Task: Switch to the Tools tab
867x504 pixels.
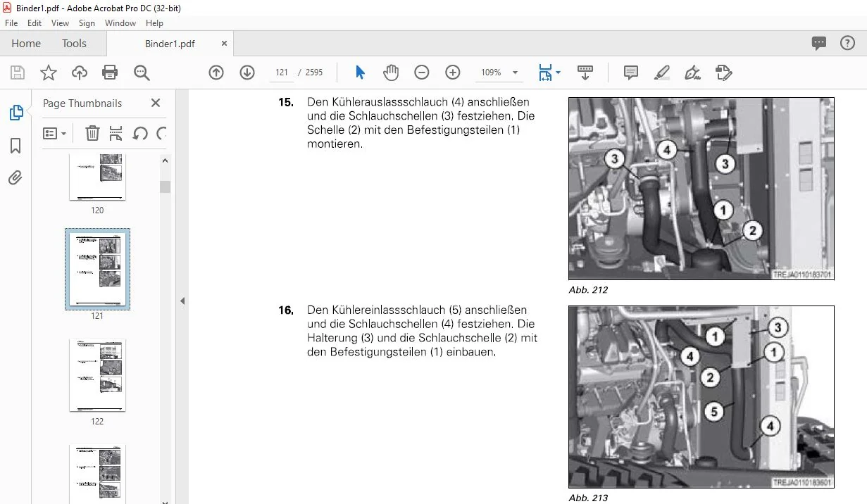Action: click(74, 44)
